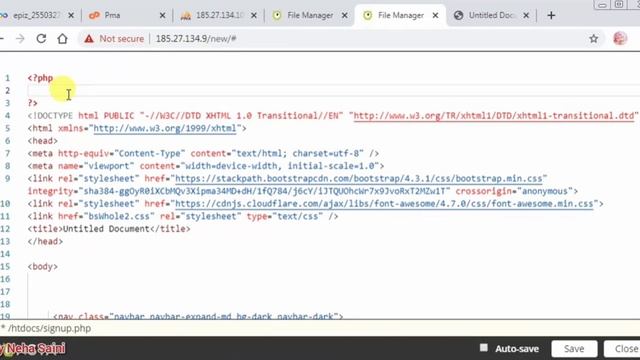Enable the Auto-save checkbox

[x=484, y=348]
